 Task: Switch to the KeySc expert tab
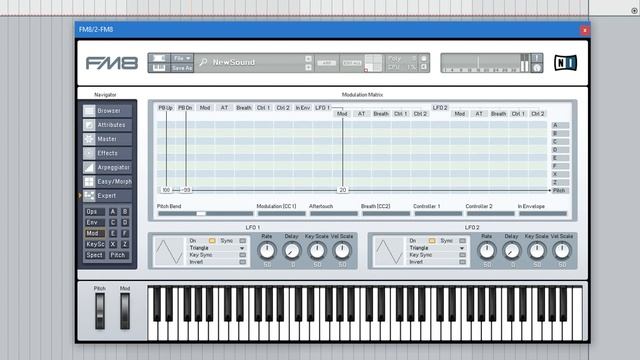tap(94, 244)
